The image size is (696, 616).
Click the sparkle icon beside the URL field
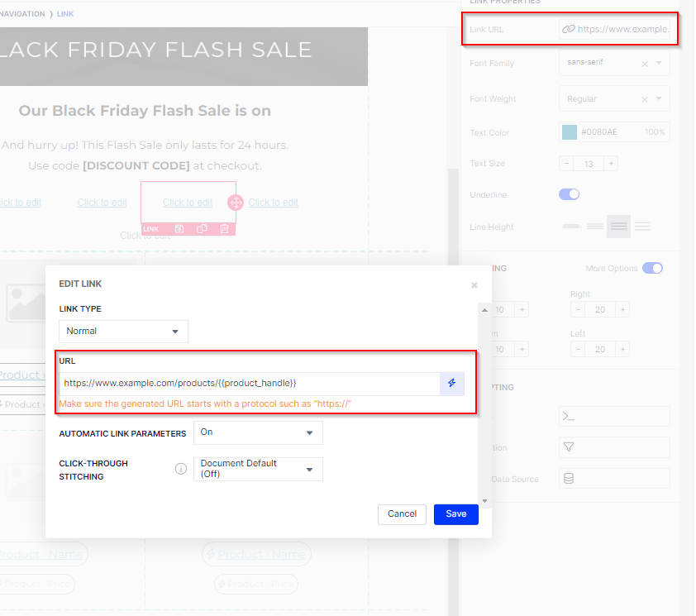pyautogui.click(x=450, y=384)
